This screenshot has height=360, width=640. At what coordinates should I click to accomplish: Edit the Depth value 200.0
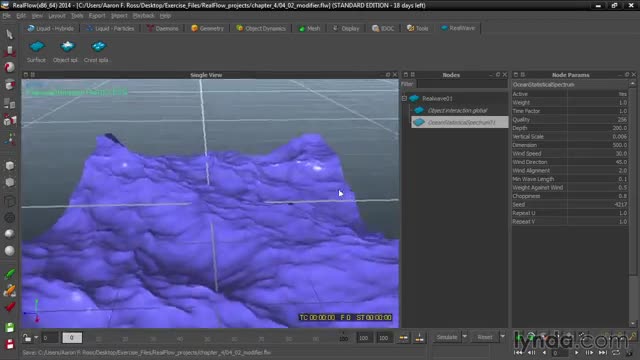pyautogui.click(x=598, y=128)
